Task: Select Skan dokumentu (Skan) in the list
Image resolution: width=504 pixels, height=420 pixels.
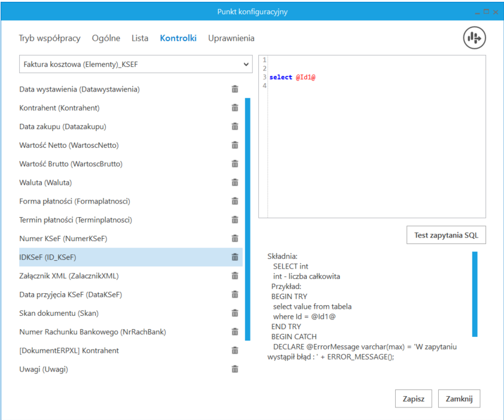Action: [x=59, y=314]
